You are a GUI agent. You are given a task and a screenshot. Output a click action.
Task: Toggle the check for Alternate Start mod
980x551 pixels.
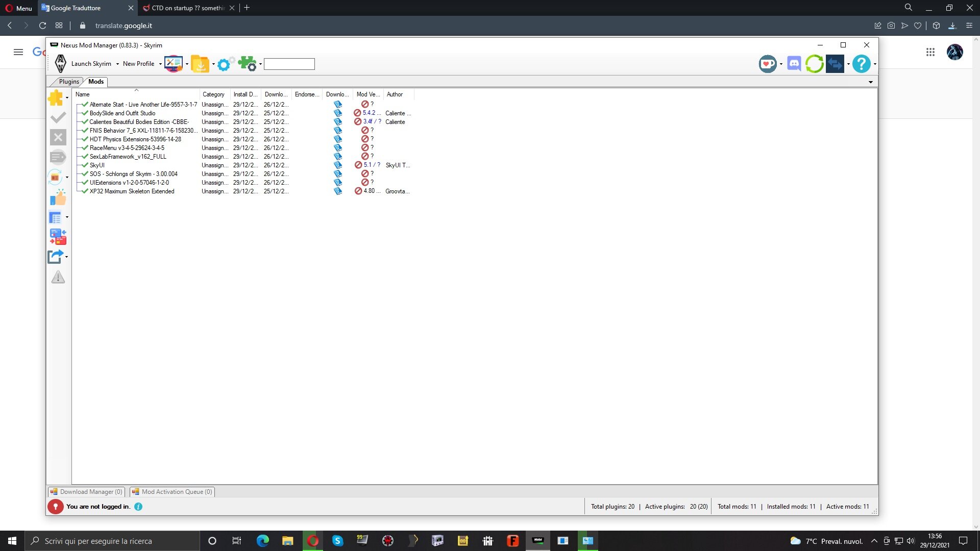85,105
